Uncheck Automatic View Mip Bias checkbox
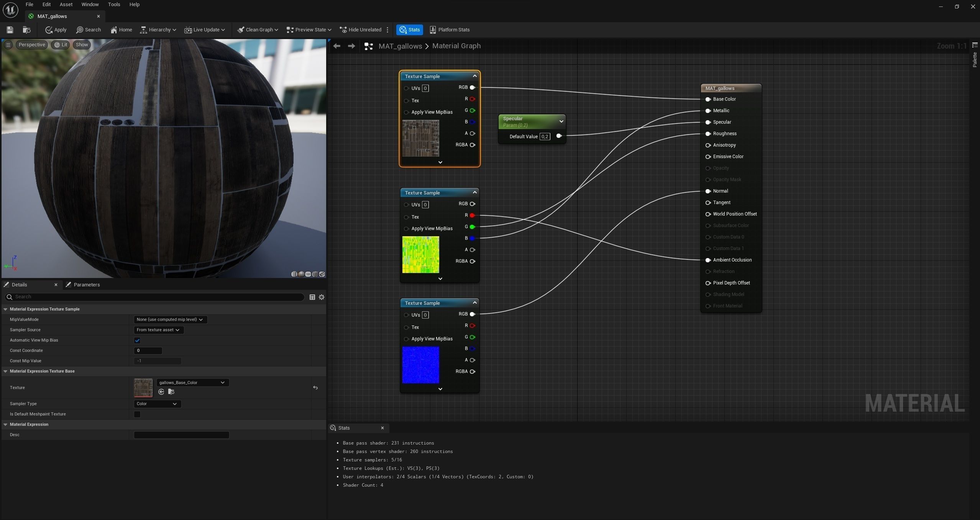The image size is (980, 520). (x=137, y=340)
